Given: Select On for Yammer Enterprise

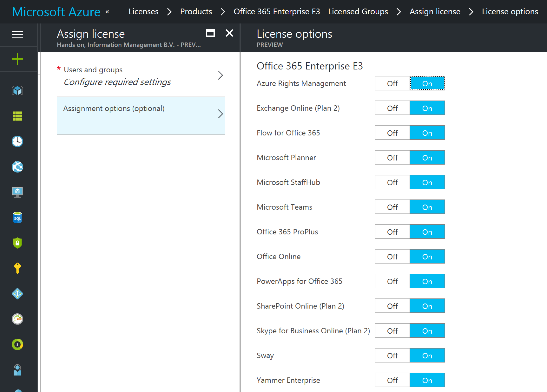Looking at the screenshot, I should tap(427, 380).
